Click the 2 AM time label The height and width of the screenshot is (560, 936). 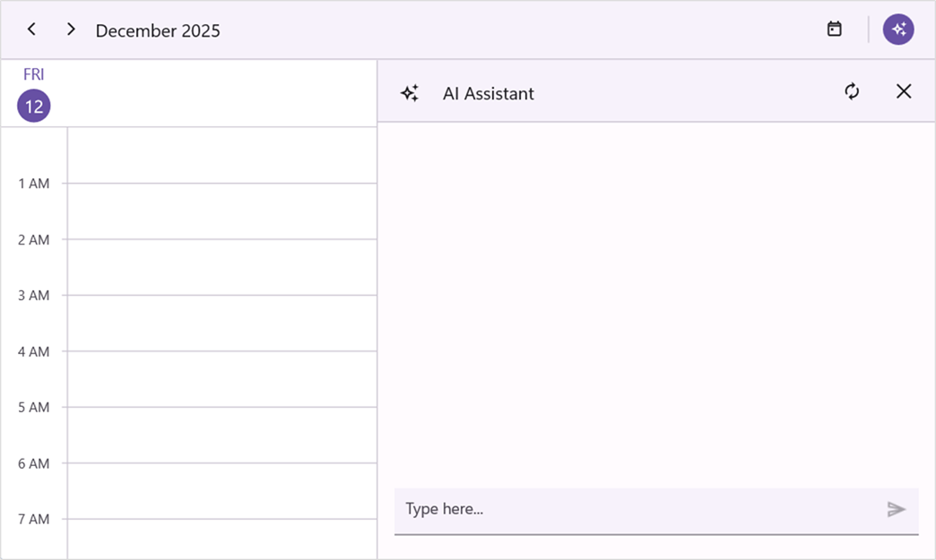click(33, 240)
